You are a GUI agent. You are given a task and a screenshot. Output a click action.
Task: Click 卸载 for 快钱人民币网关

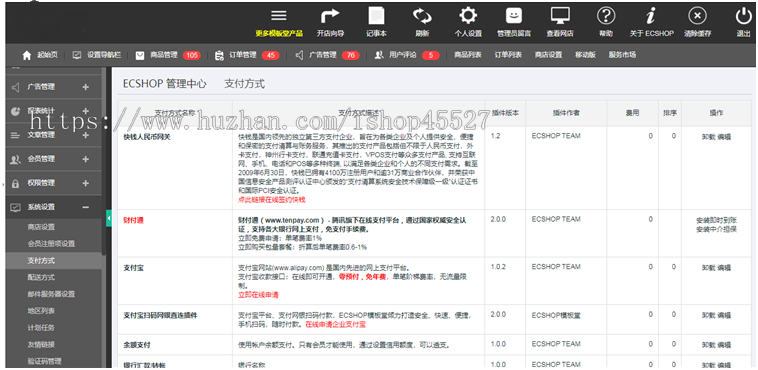[708, 137]
